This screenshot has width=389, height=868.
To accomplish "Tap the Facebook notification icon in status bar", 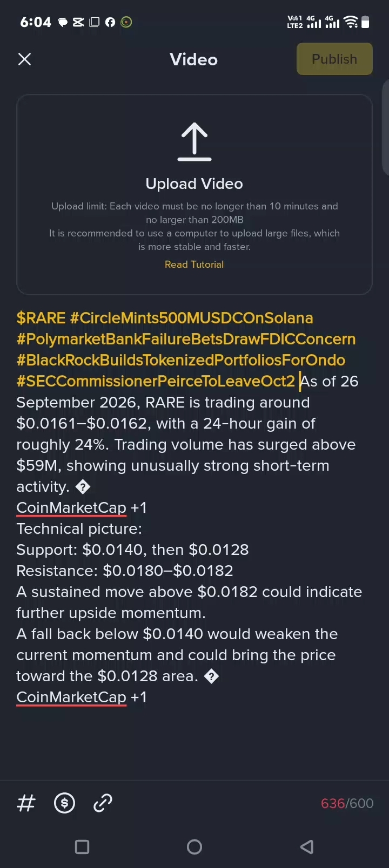I will point(110,22).
